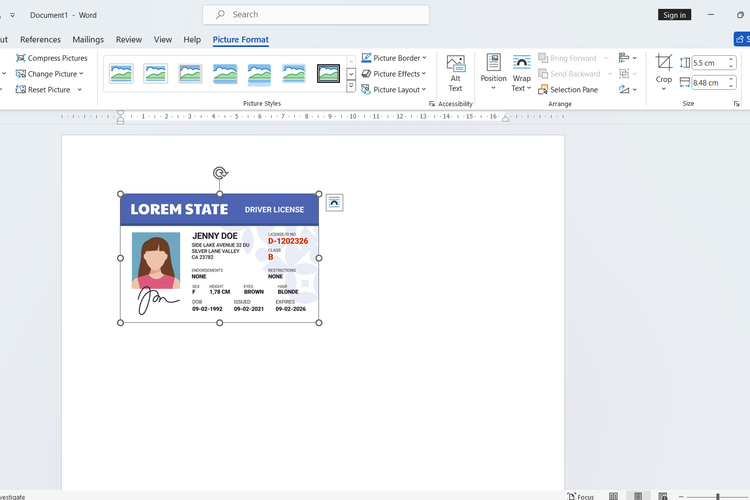The image size is (750, 500).
Task: Click the rotate handle above the picture
Action: [x=220, y=173]
